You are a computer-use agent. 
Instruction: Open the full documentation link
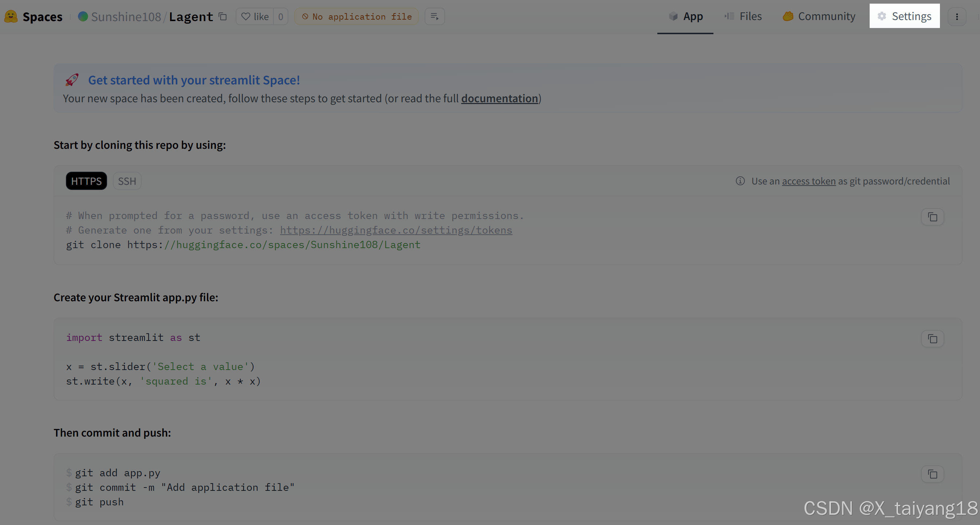click(499, 99)
